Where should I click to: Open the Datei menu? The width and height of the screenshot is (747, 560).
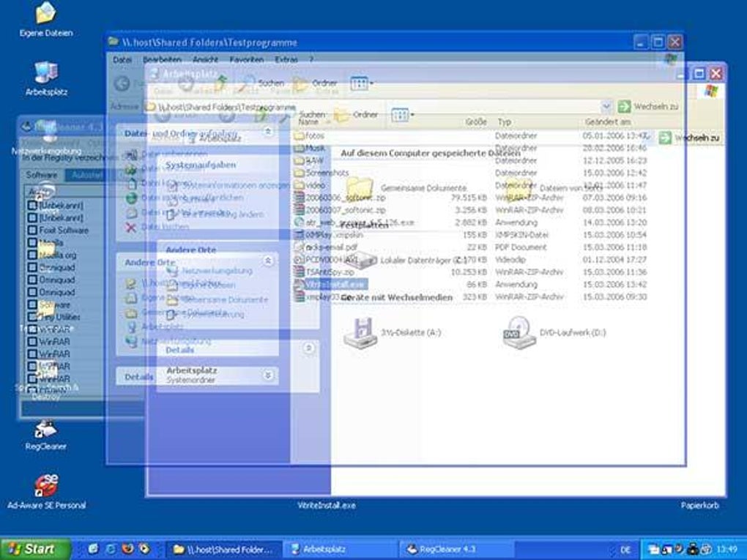[x=122, y=59]
